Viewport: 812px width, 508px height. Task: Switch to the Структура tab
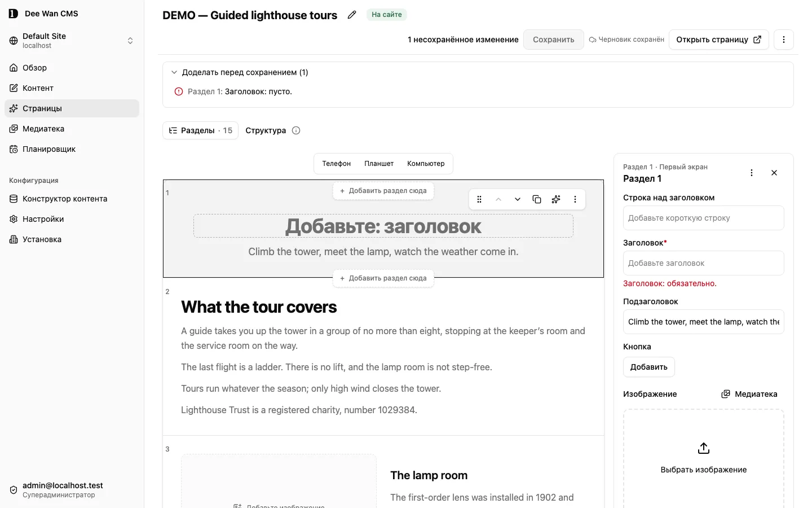click(266, 130)
